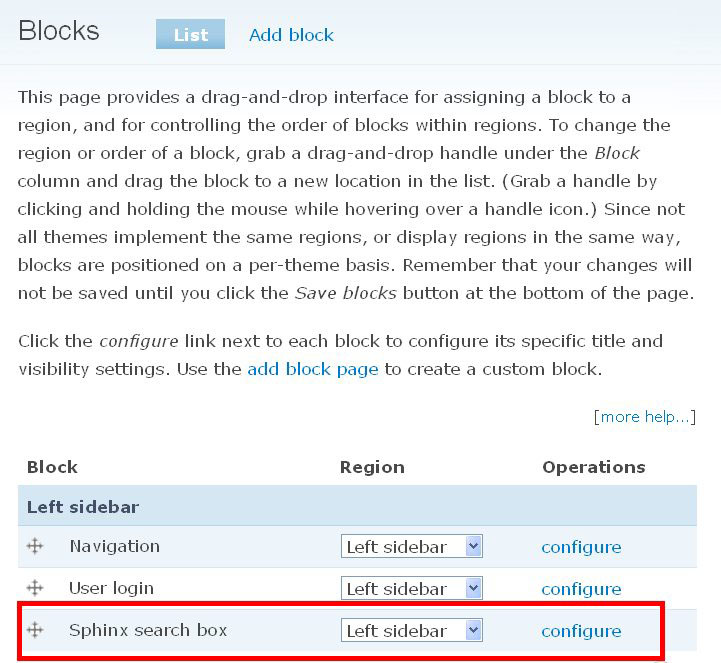Screen dimensions: 721x663
Task: Click the User login drag handle icon
Action: tap(35, 588)
